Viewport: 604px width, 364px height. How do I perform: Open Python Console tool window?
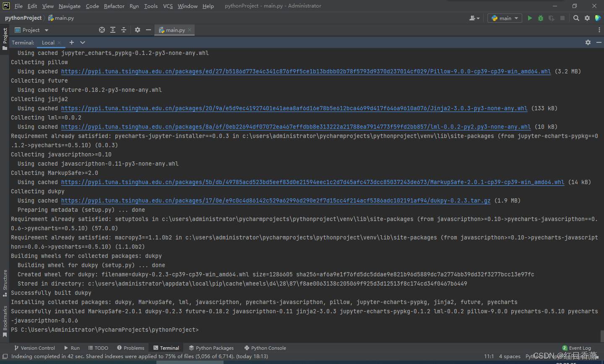point(265,348)
